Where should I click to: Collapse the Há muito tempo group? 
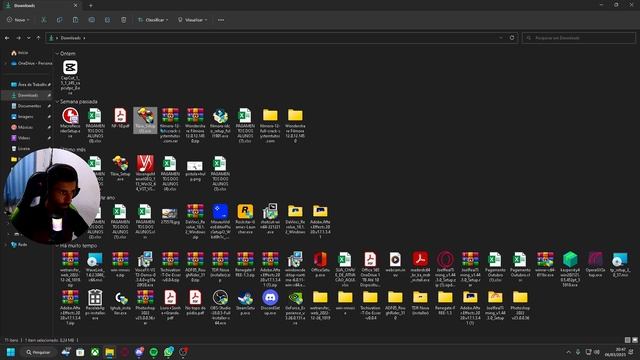point(57,246)
